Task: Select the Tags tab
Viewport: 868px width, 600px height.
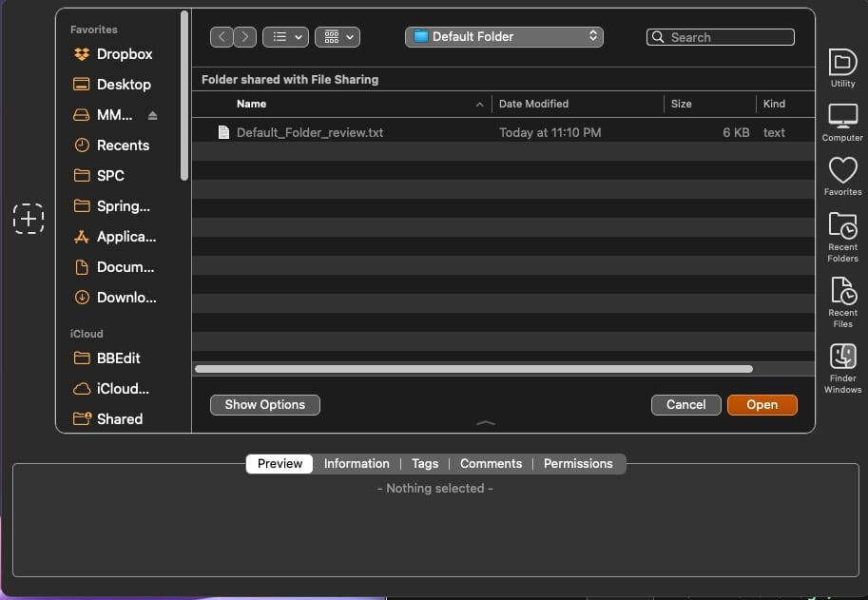Action: (425, 464)
